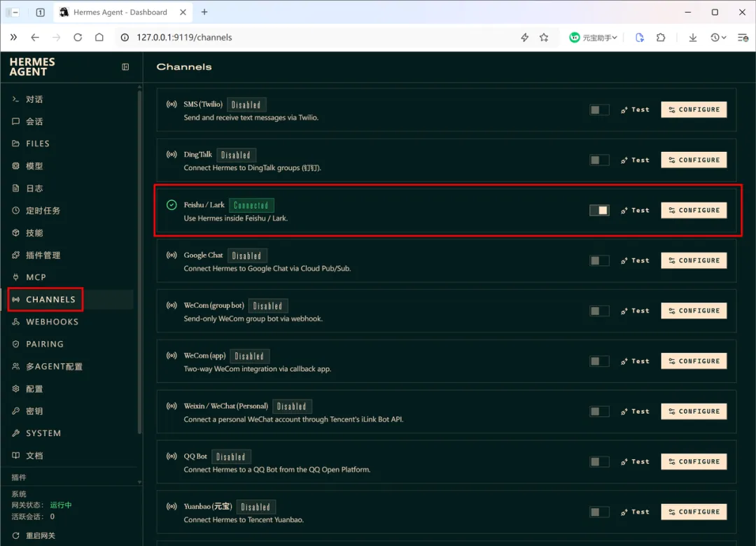The height and width of the screenshot is (546, 756).
Task: Toggle the QQ Bot channel switch
Action: click(599, 462)
